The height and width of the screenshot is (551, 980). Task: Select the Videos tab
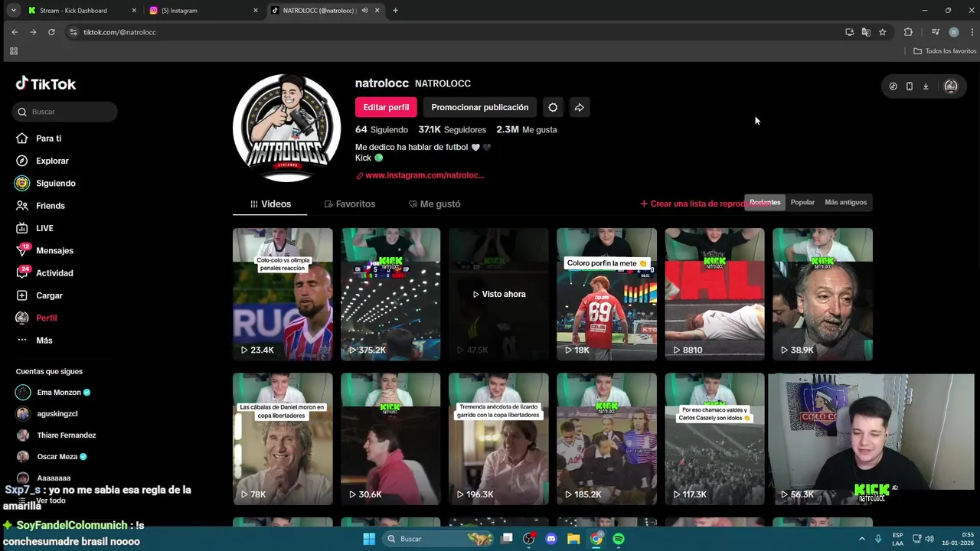click(271, 204)
